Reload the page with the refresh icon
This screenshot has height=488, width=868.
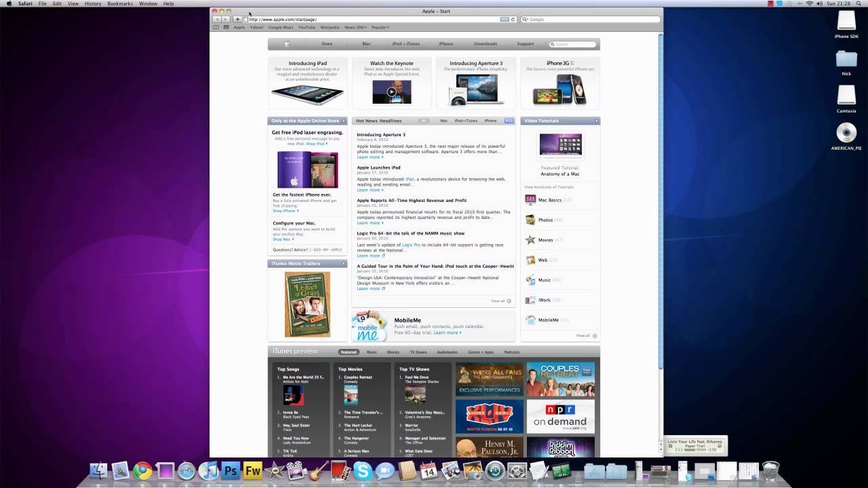[x=513, y=19]
